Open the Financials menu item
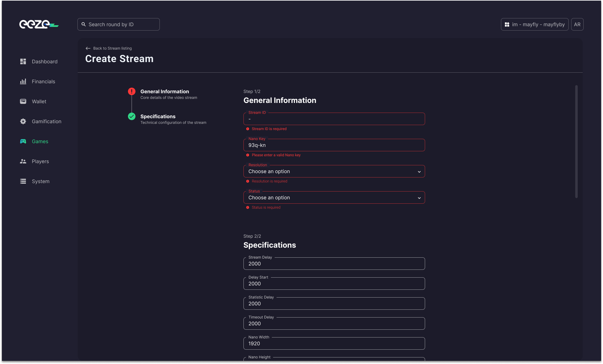This screenshot has height=364, width=603. [x=43, y=81]
